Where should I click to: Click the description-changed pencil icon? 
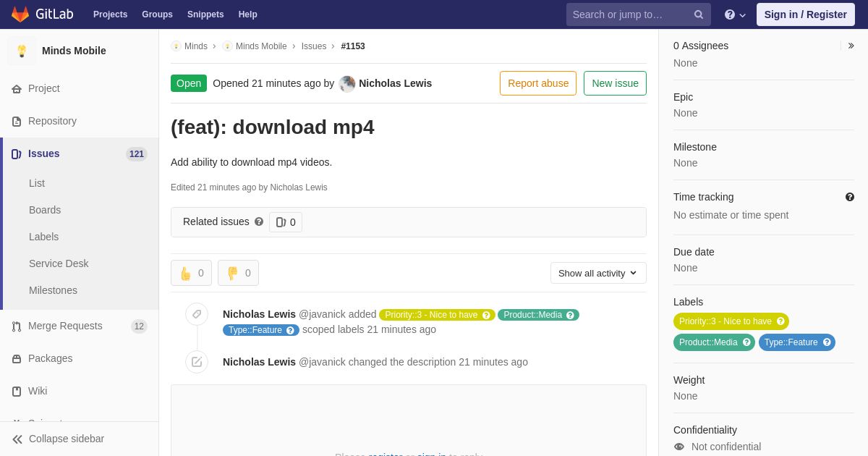coord(197,362)
